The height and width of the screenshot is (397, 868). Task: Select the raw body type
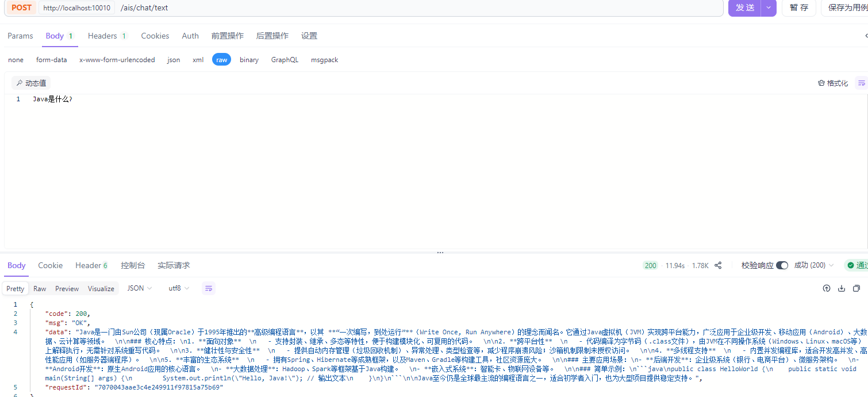221,60
